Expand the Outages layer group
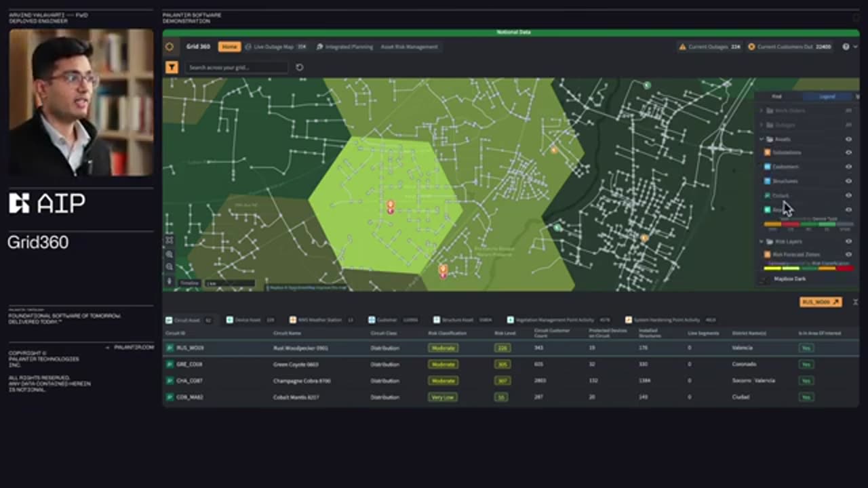 [761, 125]
